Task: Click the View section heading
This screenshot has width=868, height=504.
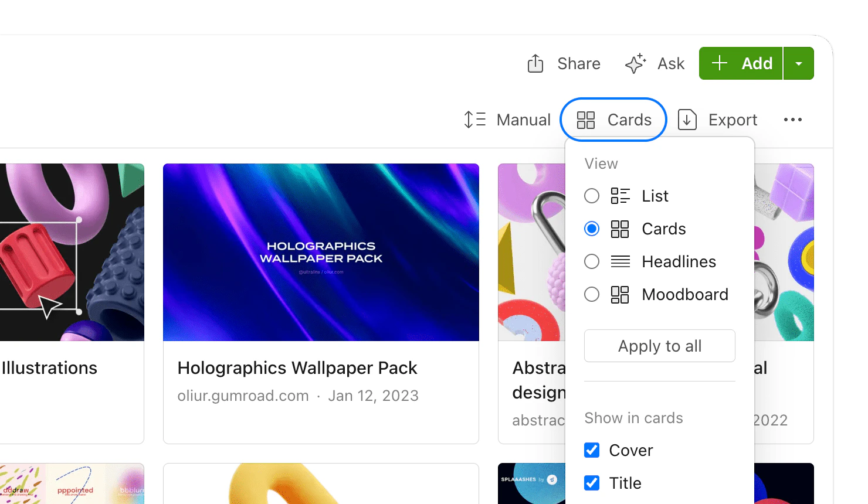Action: pyautogui.click(x=601, y=164)
